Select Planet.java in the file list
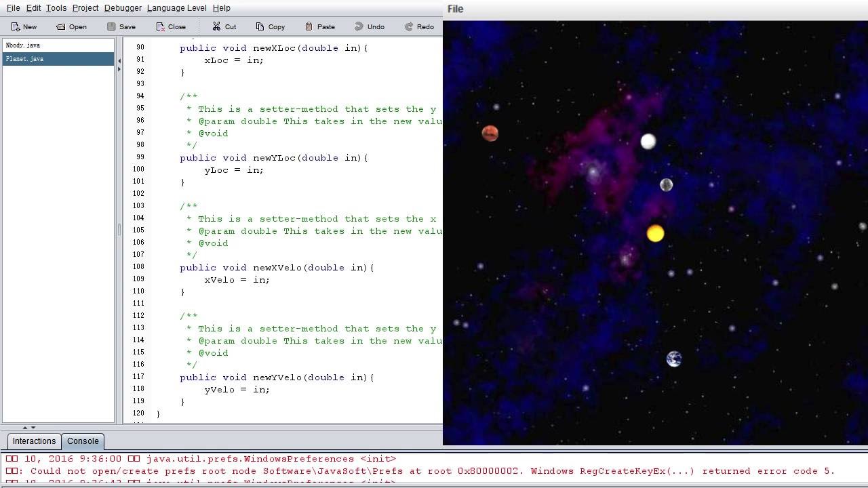The width and height of the screenshot is (868, 488). coord(58,59)
